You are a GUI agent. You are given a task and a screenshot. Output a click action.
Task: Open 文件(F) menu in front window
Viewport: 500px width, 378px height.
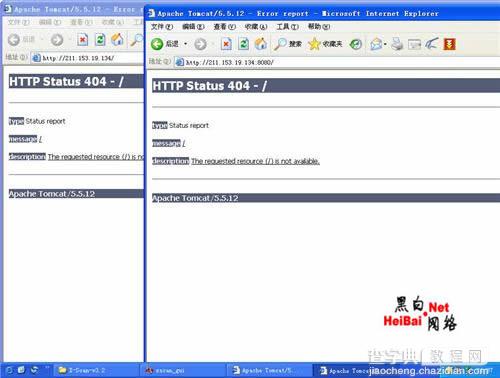(x=162, y=27)
